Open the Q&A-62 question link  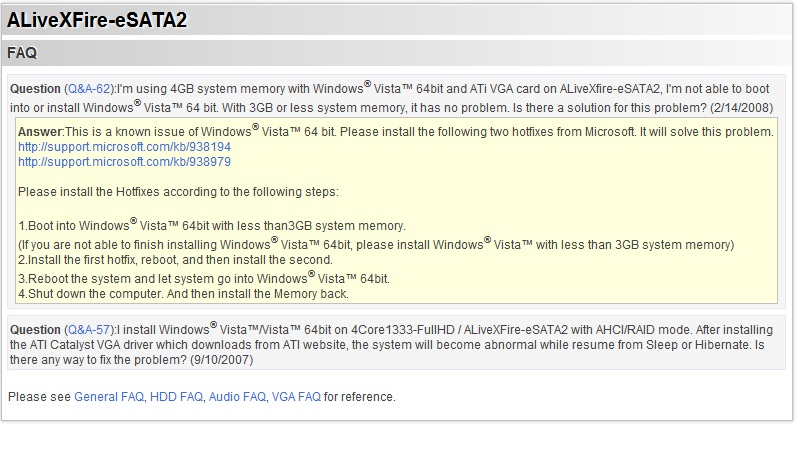click(x=90, y=90)
